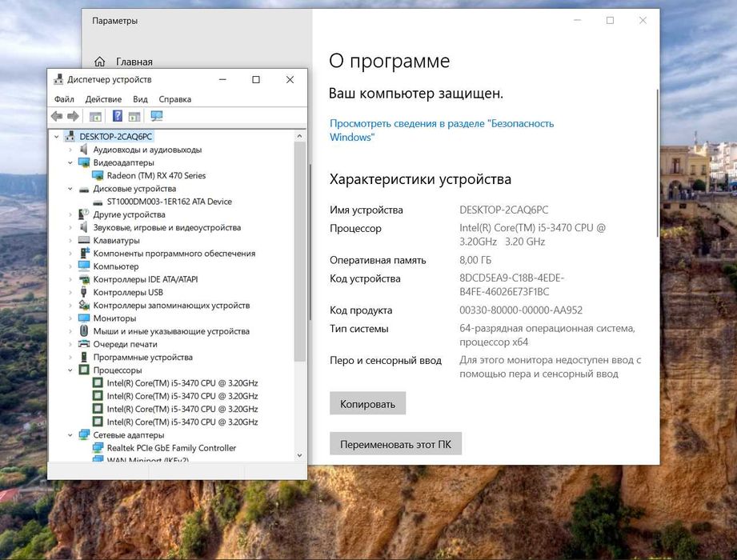Click the home icon next to Главная

[x=100, y=62]
